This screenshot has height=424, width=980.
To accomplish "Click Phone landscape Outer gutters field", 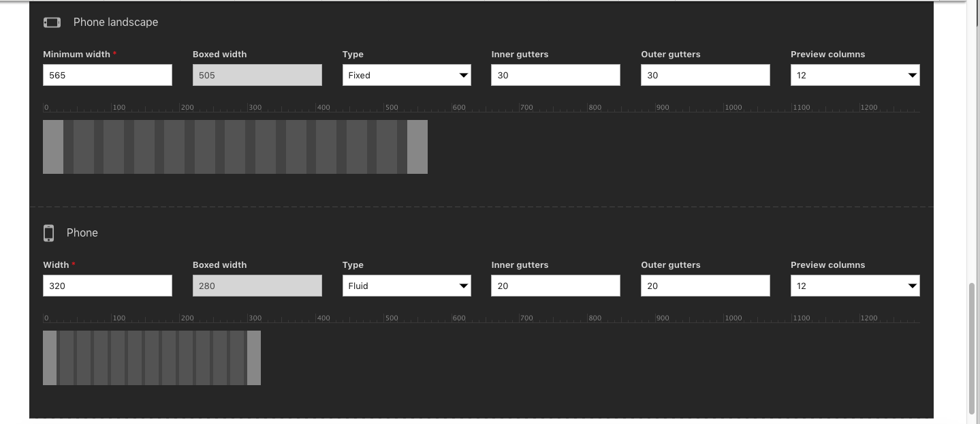I will [705, 75].
